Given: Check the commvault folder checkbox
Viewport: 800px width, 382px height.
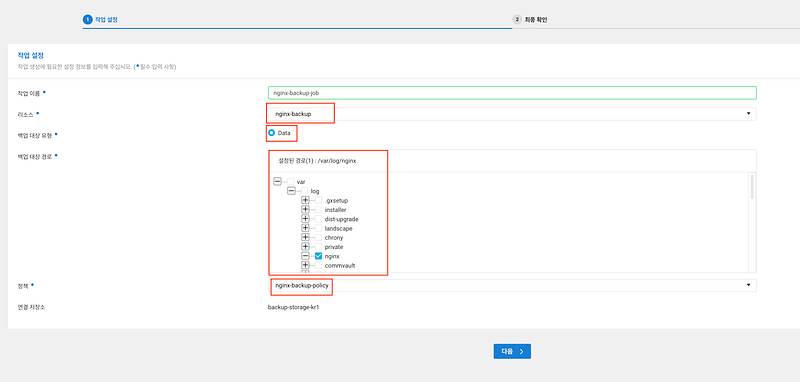Looking at the screenshot, I should tap(318, 265).
